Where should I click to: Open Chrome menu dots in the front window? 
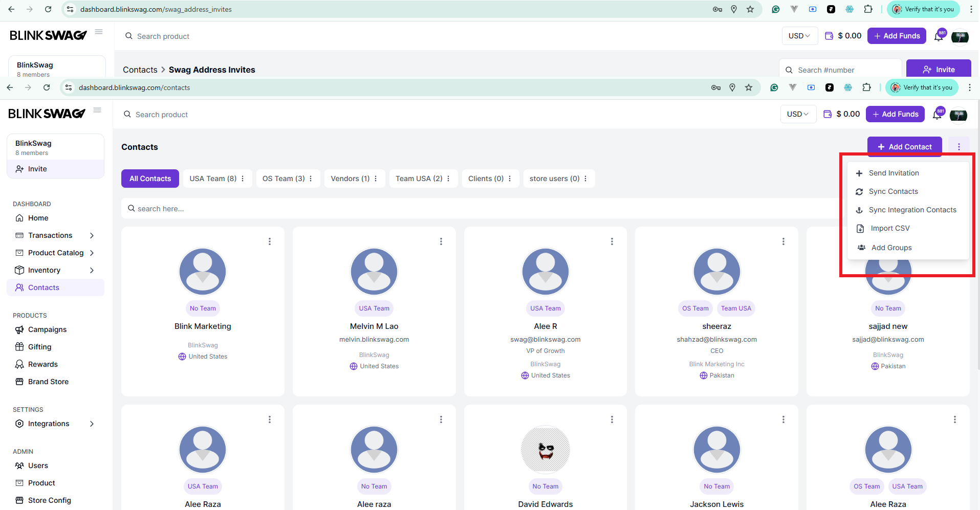(970, 87)
